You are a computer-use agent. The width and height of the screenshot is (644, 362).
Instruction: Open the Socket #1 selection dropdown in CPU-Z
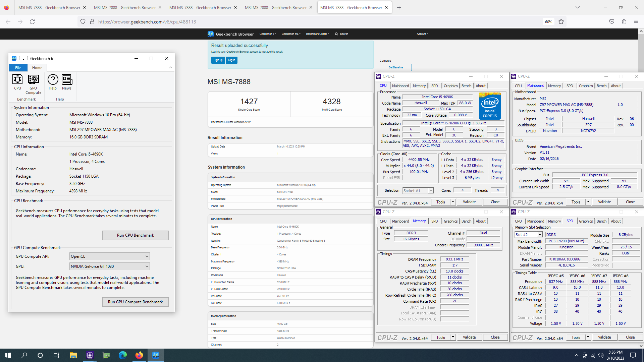click(x=418, y=191)
